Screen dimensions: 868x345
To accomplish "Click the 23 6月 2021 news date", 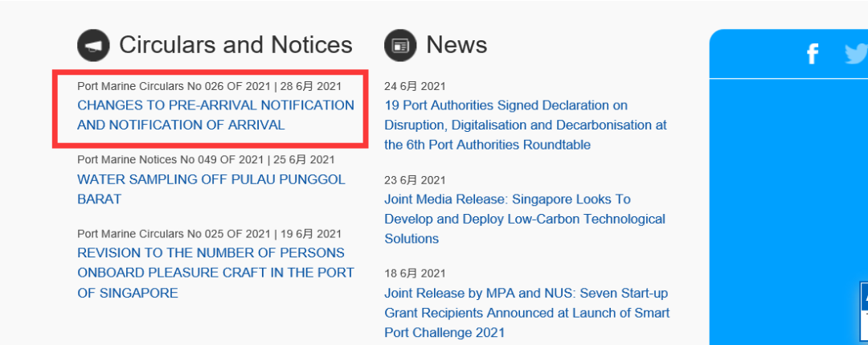I will [x=415, y=180].
